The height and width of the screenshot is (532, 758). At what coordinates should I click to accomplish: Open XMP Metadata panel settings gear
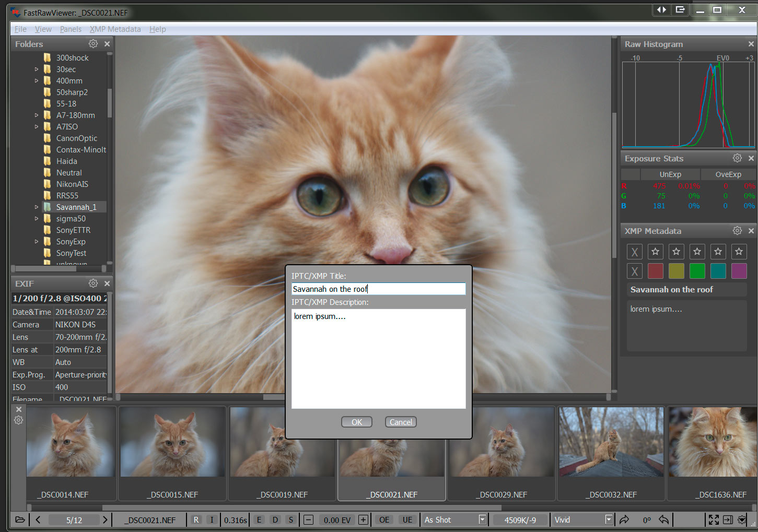[x=737, y=231]
